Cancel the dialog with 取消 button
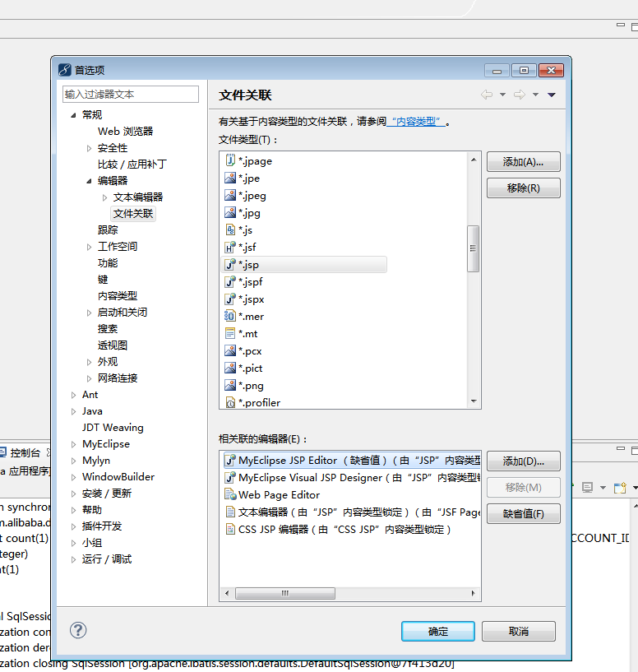638x672 pixels. (519, 632)
